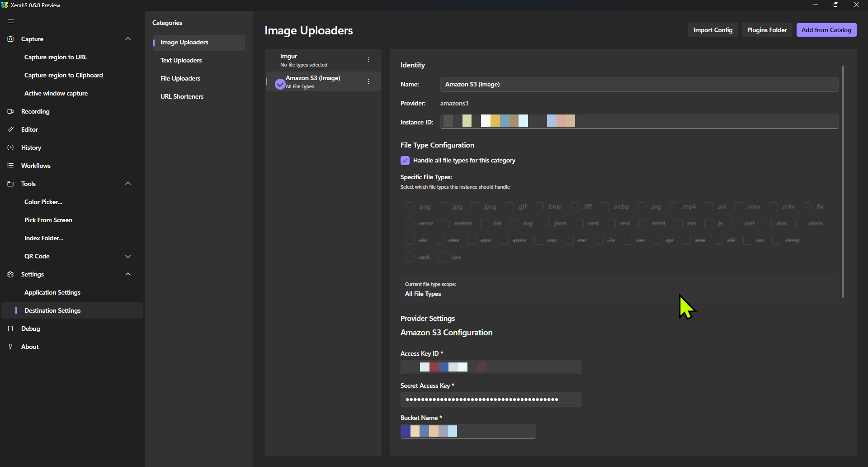Uncheck Handle all file types checkbox
Viewport: 868px width, 467px height.
[x=405, y=161]
